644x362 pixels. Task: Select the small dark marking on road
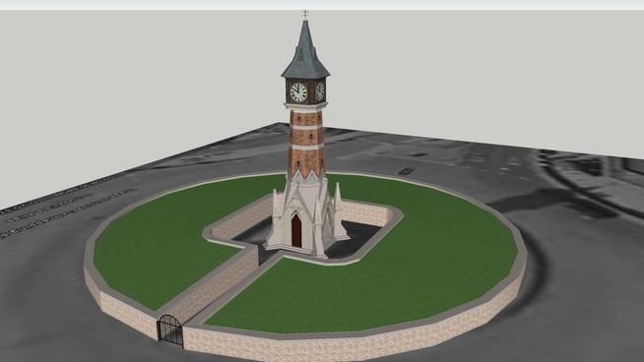pos(407,171)
